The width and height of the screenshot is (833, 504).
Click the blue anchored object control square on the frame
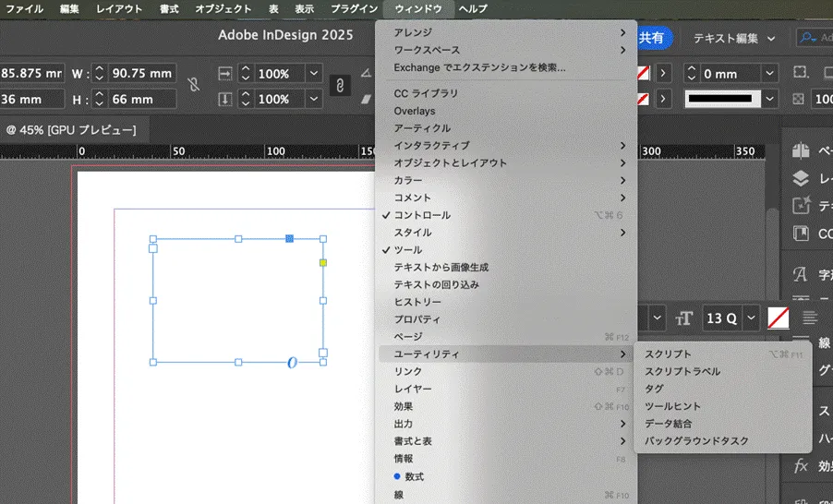click(290, 239)
